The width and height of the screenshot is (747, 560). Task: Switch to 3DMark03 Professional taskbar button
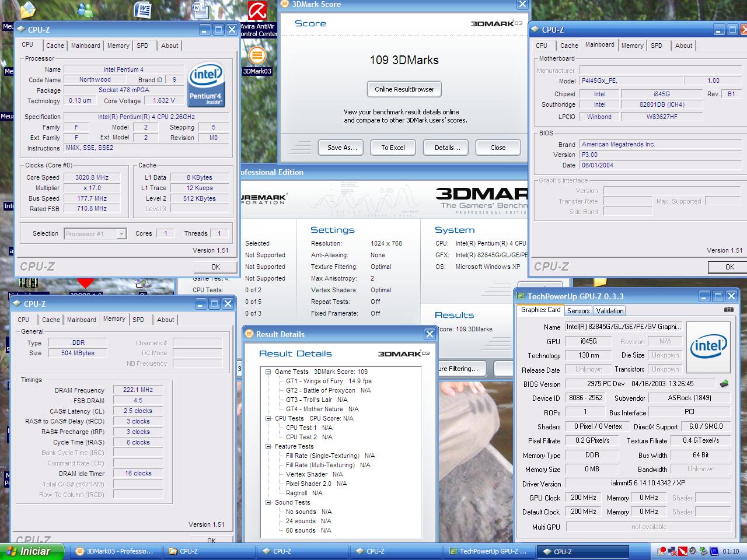[x=115, y=551]
